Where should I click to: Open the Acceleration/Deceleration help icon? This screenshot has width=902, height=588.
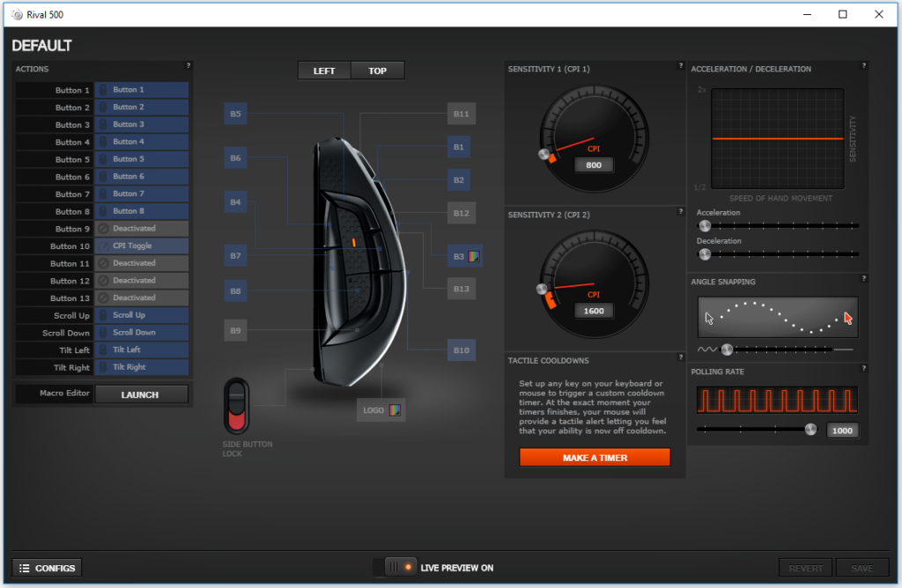[x=864, y=65]
